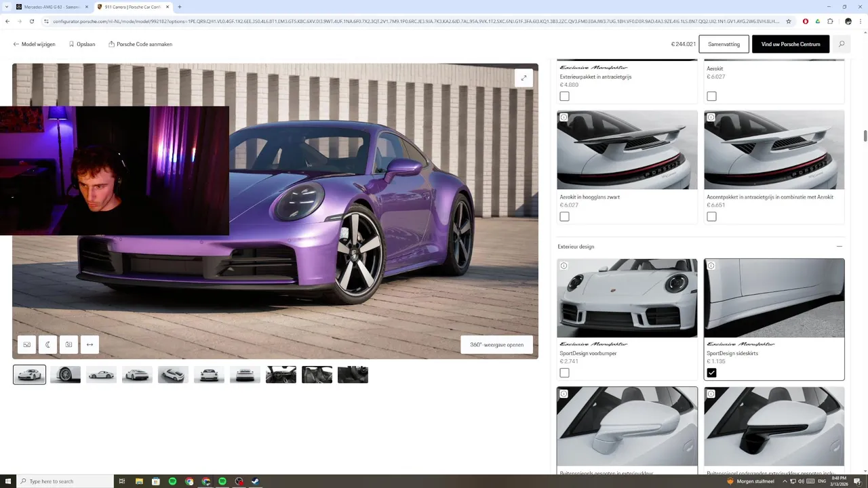Open the Chrome profile avatar
The height and width of the screenshot is (488, 868).
pos(848,21)
